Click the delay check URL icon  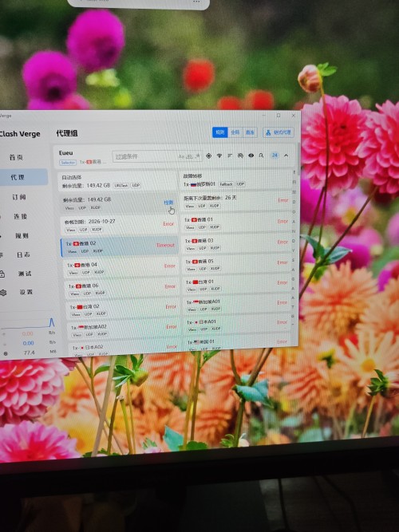point(240,156)
